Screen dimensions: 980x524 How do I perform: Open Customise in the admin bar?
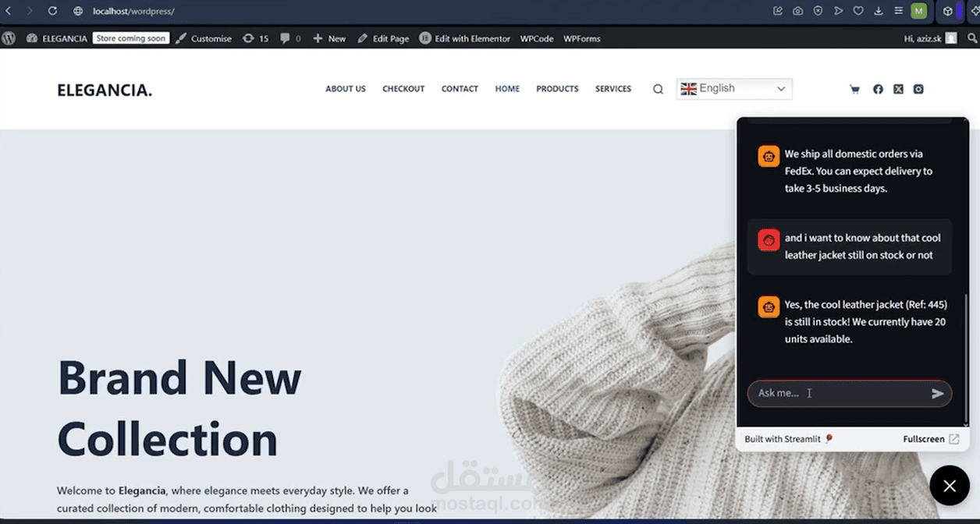[203, 38]
